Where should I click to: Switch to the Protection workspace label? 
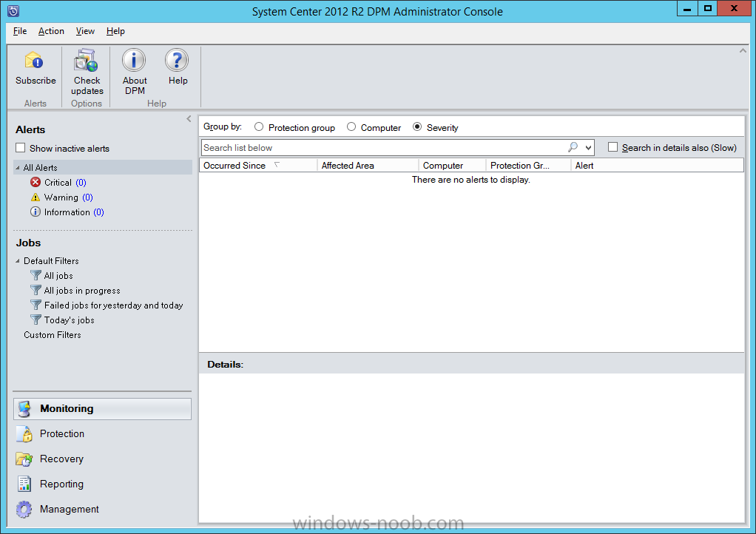tap(62, 433)
